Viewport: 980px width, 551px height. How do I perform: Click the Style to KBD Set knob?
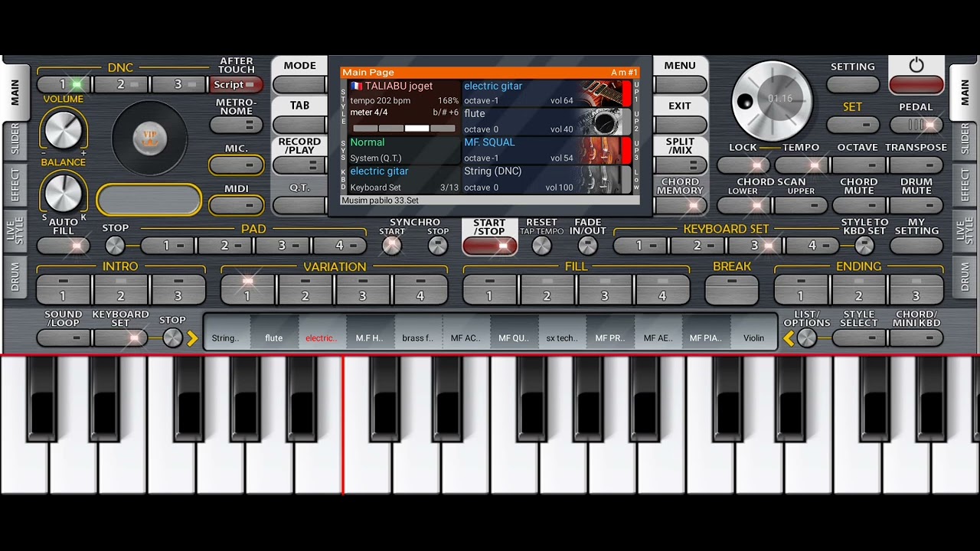point(864,246)
